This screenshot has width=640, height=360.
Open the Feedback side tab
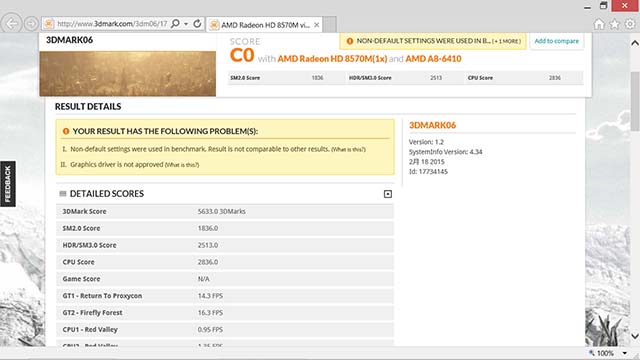pos(8,184)
